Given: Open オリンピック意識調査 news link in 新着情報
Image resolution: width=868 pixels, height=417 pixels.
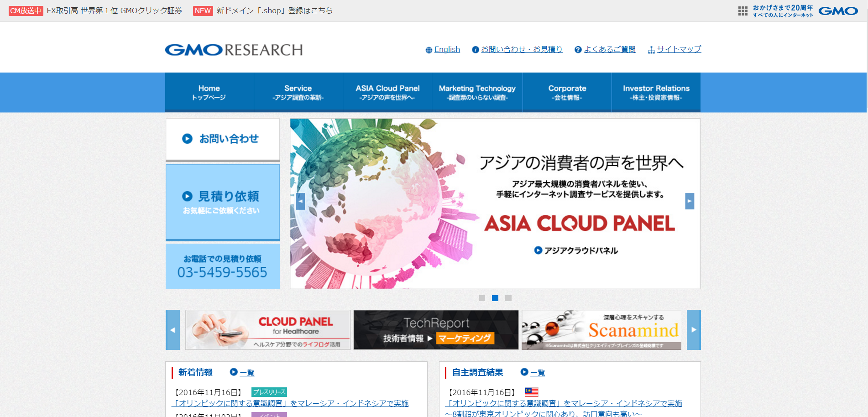Looking at the screenshot, I should coord(290,403).
